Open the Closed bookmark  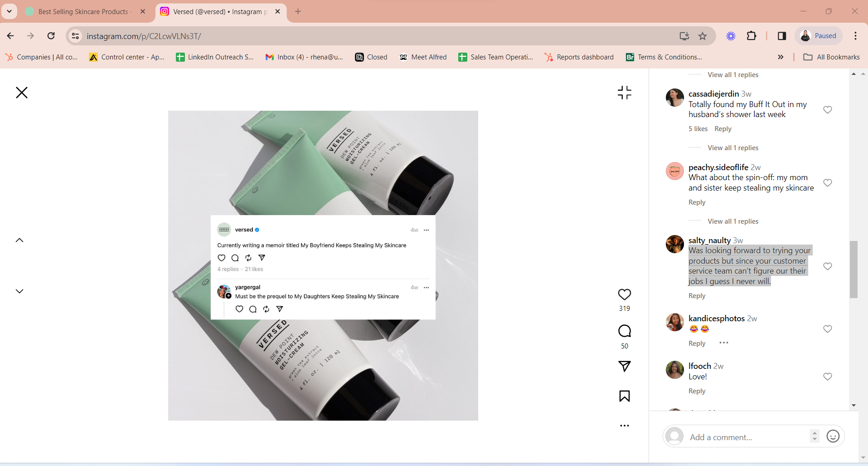point(371,57)
